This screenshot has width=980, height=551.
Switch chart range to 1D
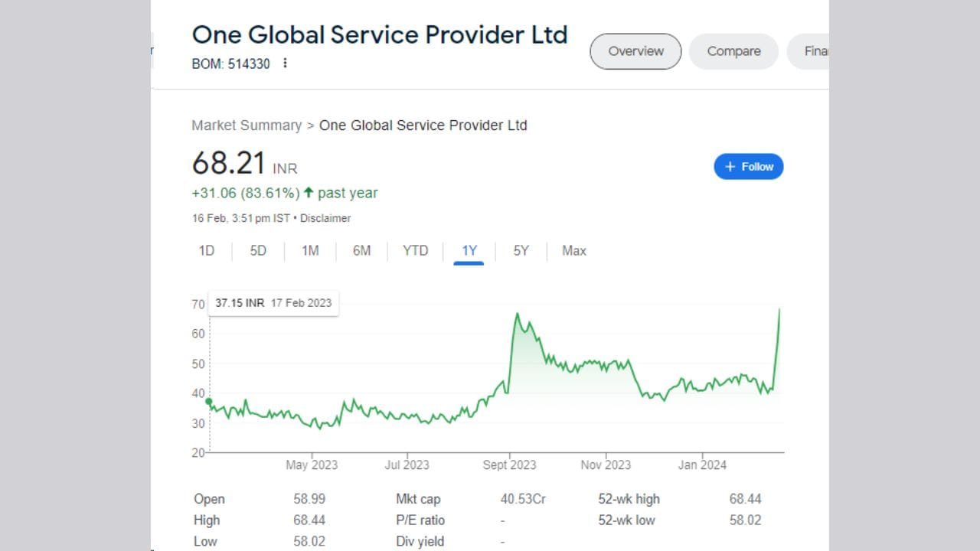click(207, 251)
